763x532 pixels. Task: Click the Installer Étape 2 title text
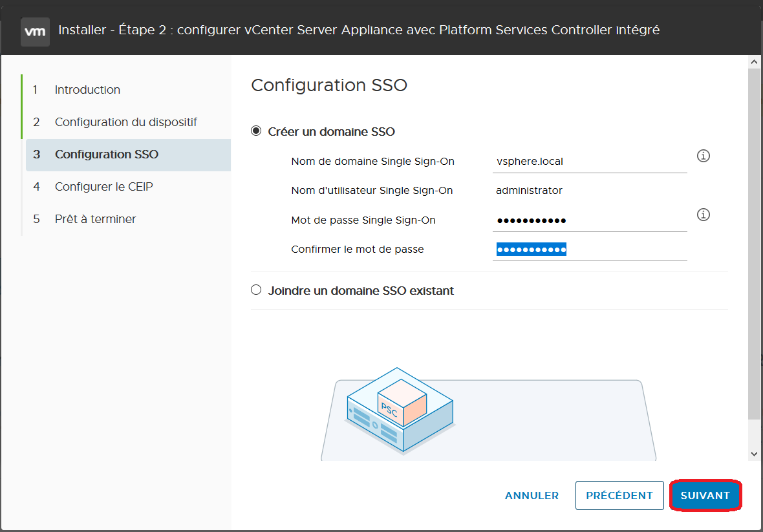(359, 30)
